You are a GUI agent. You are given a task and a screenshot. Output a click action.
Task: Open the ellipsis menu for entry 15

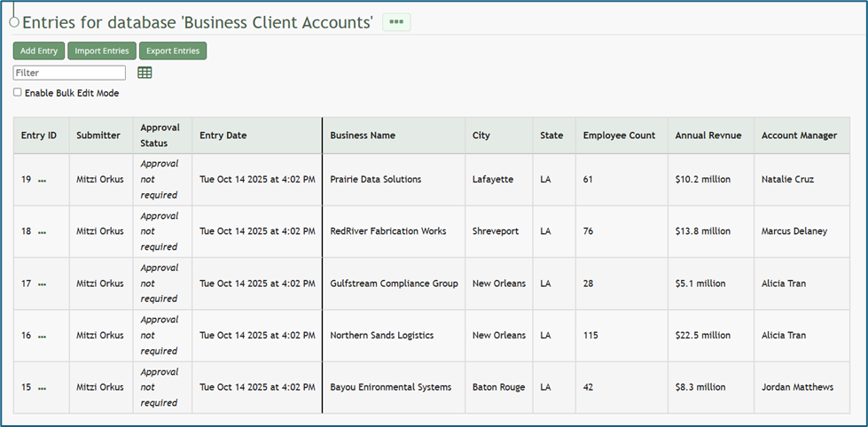coord(42,388)
